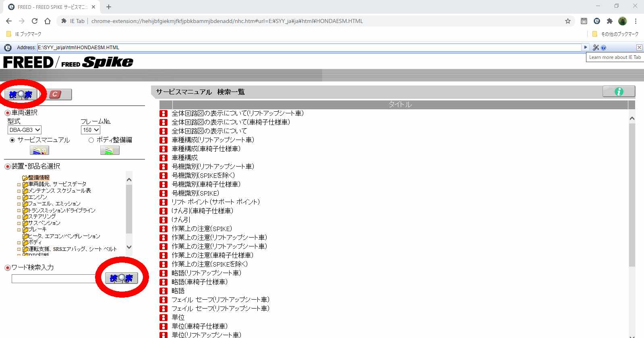Select the サービスマニュアル radio button
Viewport: 644px width, 338px height.
[x=12, y=140]
